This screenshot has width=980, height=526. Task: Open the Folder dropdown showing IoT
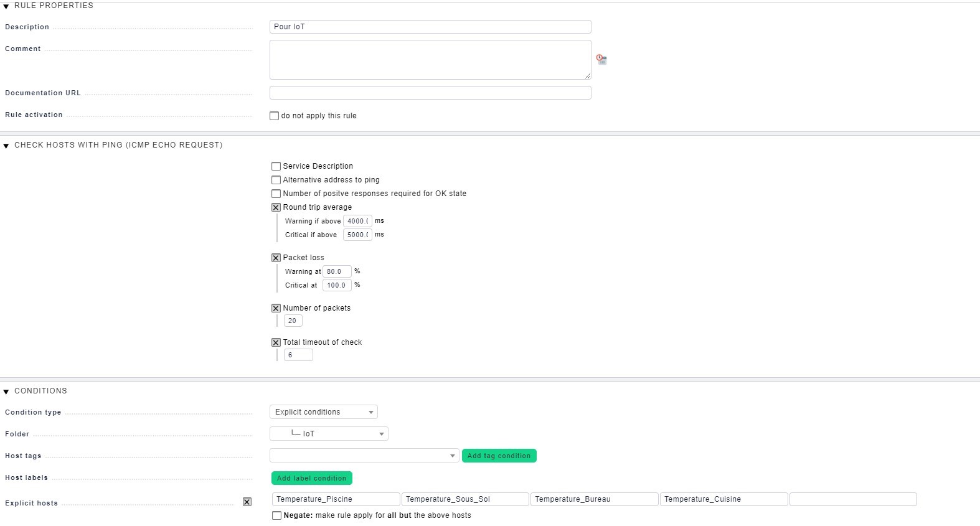point(329,434)
